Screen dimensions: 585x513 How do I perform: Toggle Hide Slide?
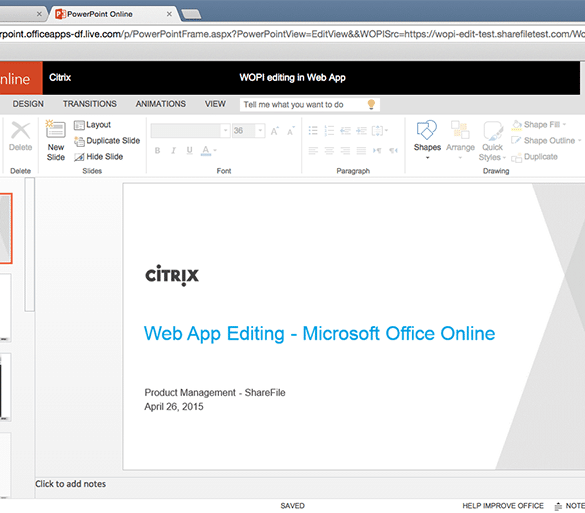[x=98, y=157]
